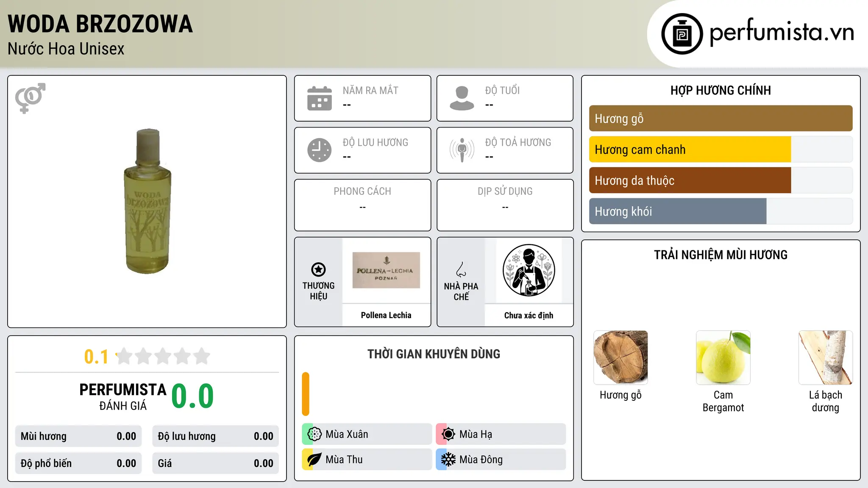This screenshot has width=868, height=488.
Task: Click the Mùa Hạ season label
Action: [x=476, y=434]
